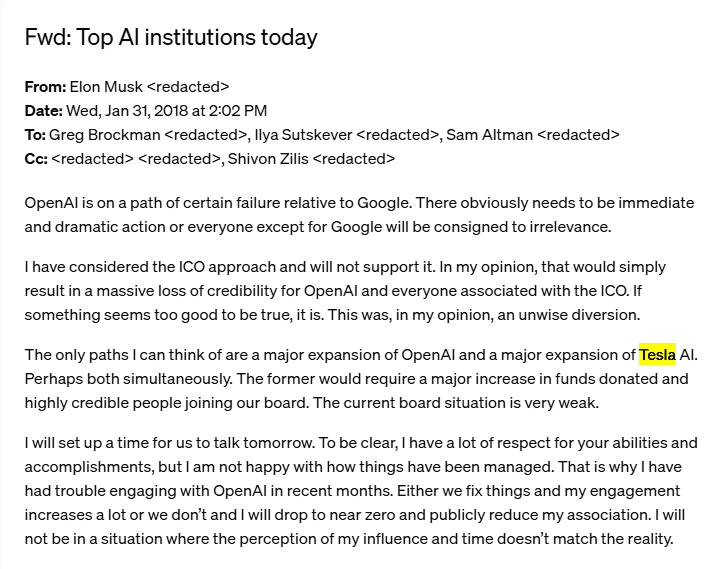Click Cc recipient Shivon Zilis
The width and height of the screenshot is (722, 569).
(268, 158)
